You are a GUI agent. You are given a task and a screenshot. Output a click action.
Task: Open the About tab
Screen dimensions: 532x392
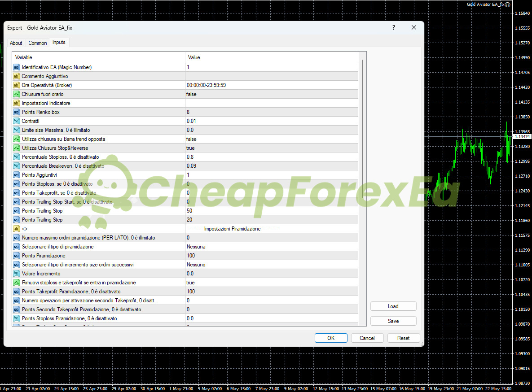pyautogui.click(x=16, y=43)
